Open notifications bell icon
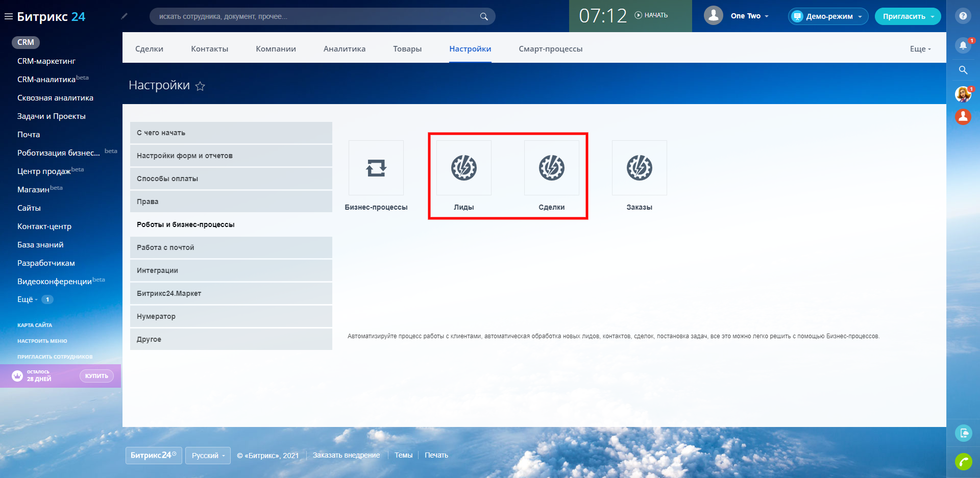 (x=963, y=45)
